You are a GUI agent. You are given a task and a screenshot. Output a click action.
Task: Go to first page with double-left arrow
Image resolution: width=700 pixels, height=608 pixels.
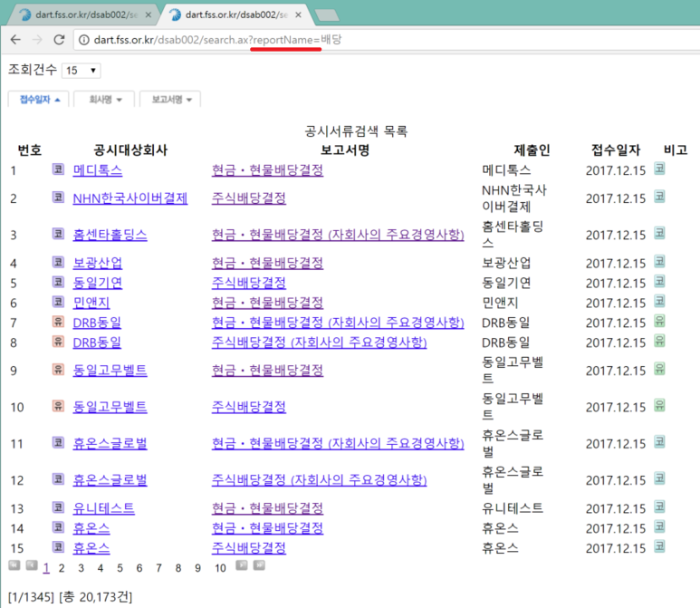click(x=14, y=565)
